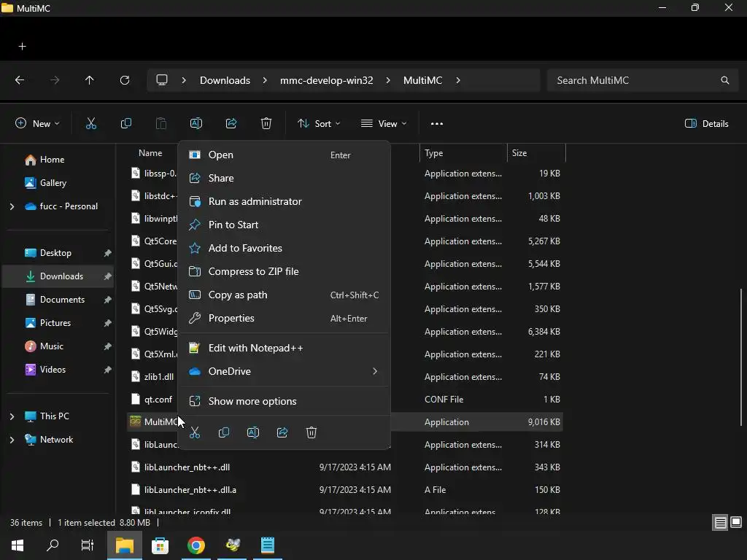Sort by the Type column header
747x560 pixels.
(463, 153)
